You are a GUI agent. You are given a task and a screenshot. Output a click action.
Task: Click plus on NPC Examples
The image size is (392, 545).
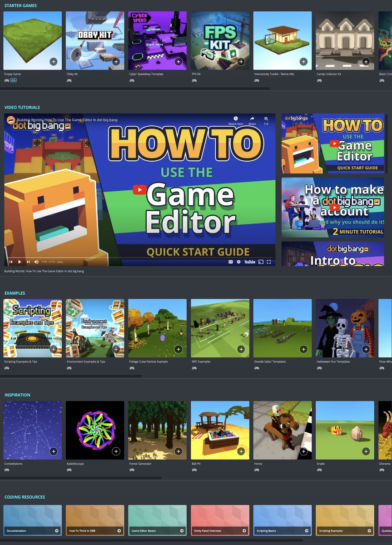pos(241,349)
